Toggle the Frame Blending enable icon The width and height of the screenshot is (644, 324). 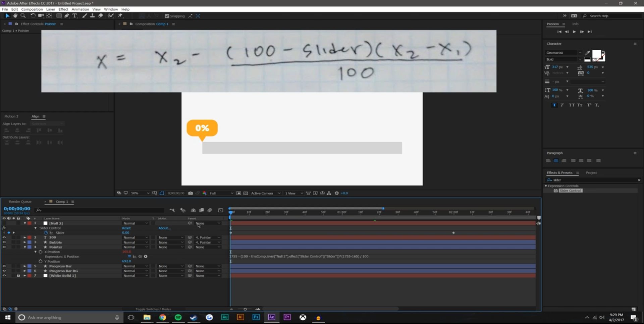[202, 210]
